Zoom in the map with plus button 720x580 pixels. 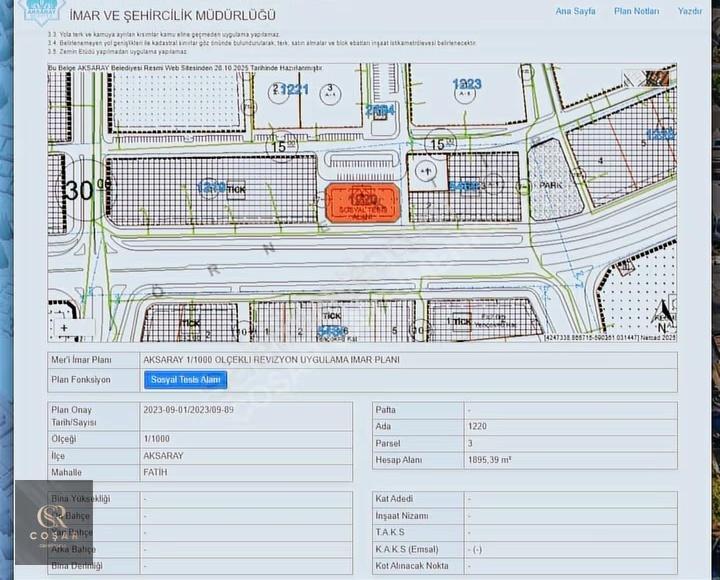pyautogui.click(x=64, y=328)
